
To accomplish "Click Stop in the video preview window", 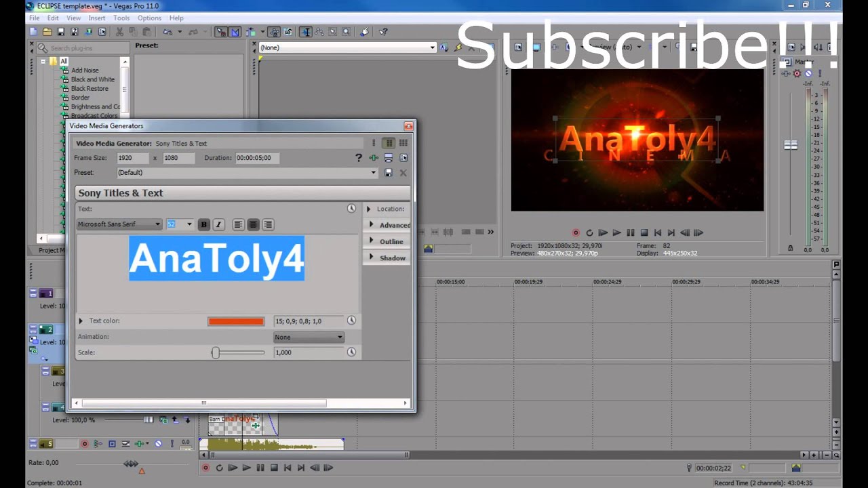I will (x=644, y=232).
